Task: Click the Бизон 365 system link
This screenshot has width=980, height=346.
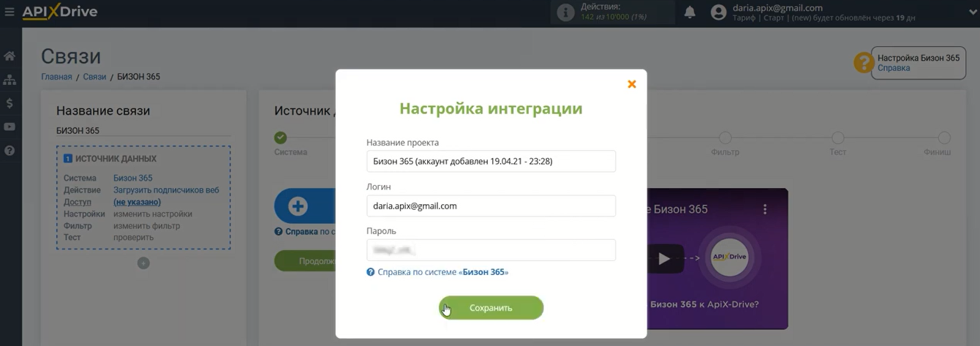Action: (132, 178)
